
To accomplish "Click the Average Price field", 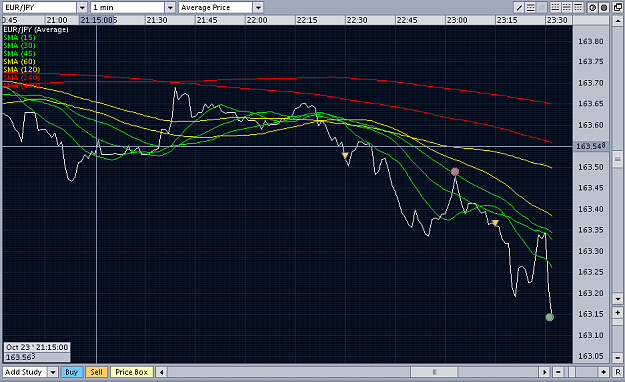I will coord(216,8).
